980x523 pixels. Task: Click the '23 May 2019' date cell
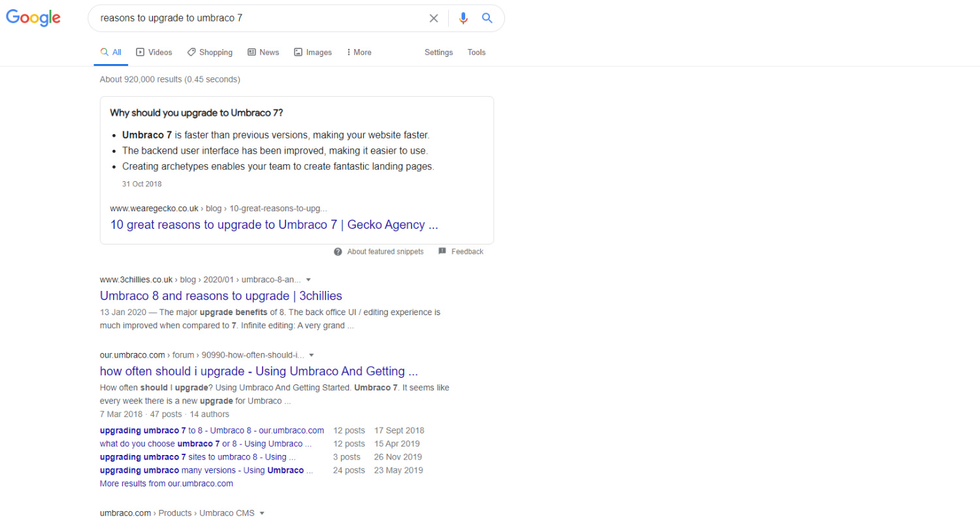pyautogui.click(x=399, y=470)
